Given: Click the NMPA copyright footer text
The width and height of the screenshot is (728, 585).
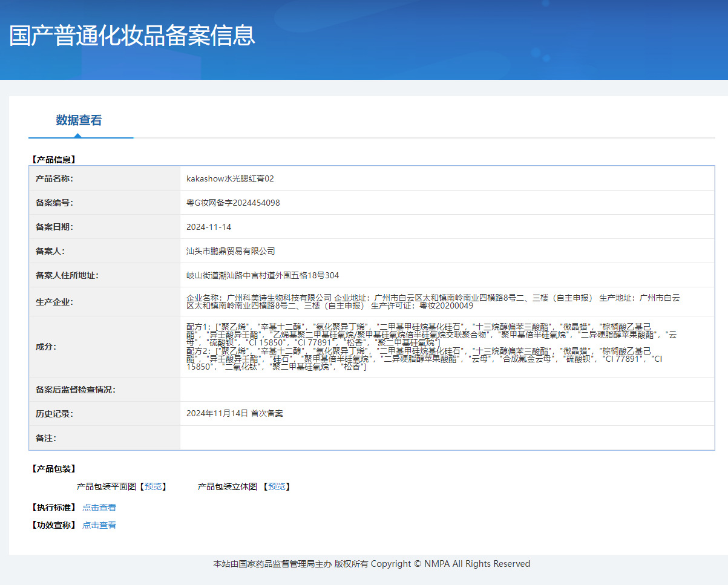Looking at the screenshot, I should pos(372,564).
